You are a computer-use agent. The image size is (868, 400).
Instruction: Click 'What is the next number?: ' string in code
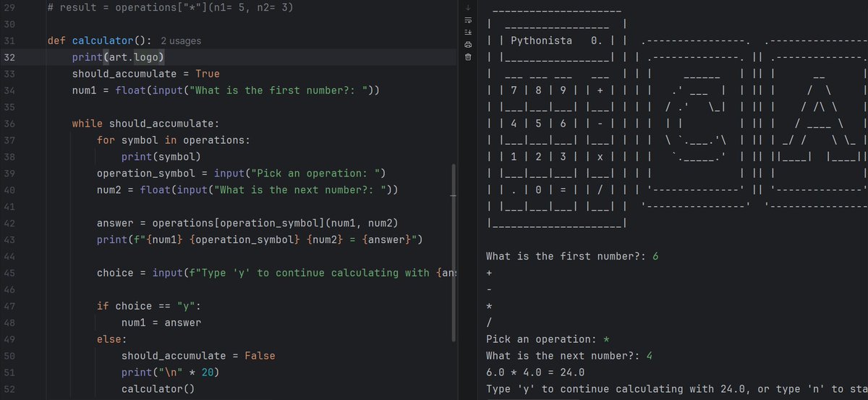[302, 190]
